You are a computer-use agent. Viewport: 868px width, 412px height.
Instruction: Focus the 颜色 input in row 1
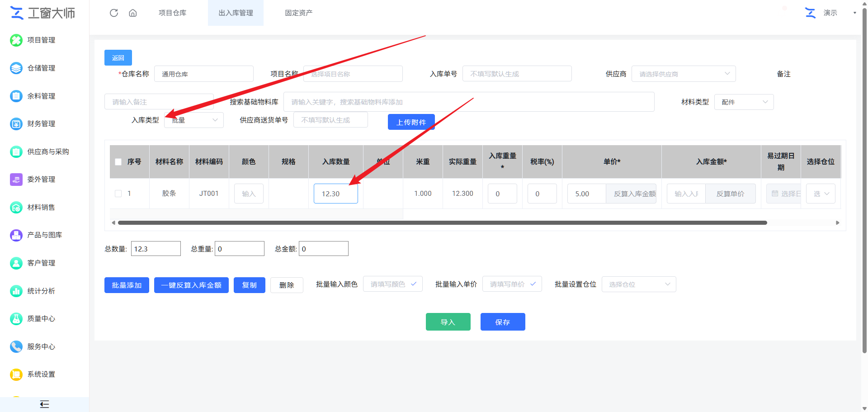pos(249,194)
